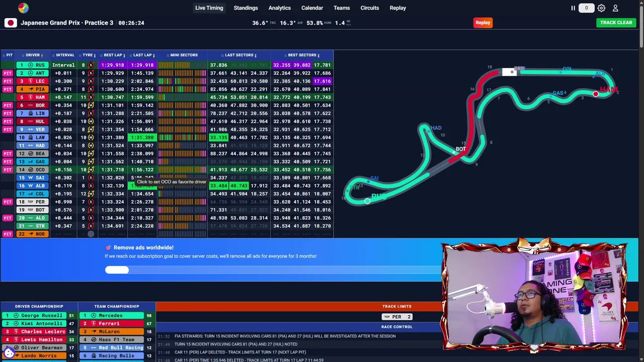Click the medium tyre icon in LAW row

pyautogui.click(x=91, y=137)
